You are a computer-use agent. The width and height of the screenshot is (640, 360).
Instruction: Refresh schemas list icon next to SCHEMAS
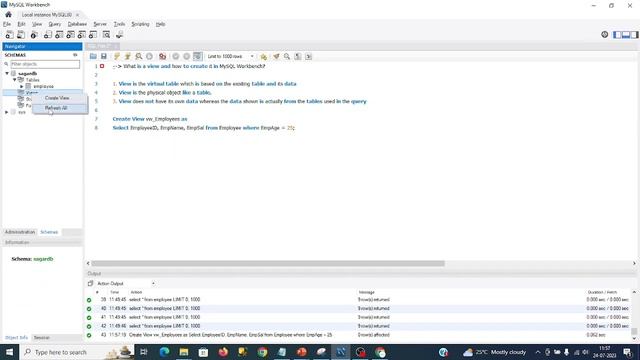75,55
